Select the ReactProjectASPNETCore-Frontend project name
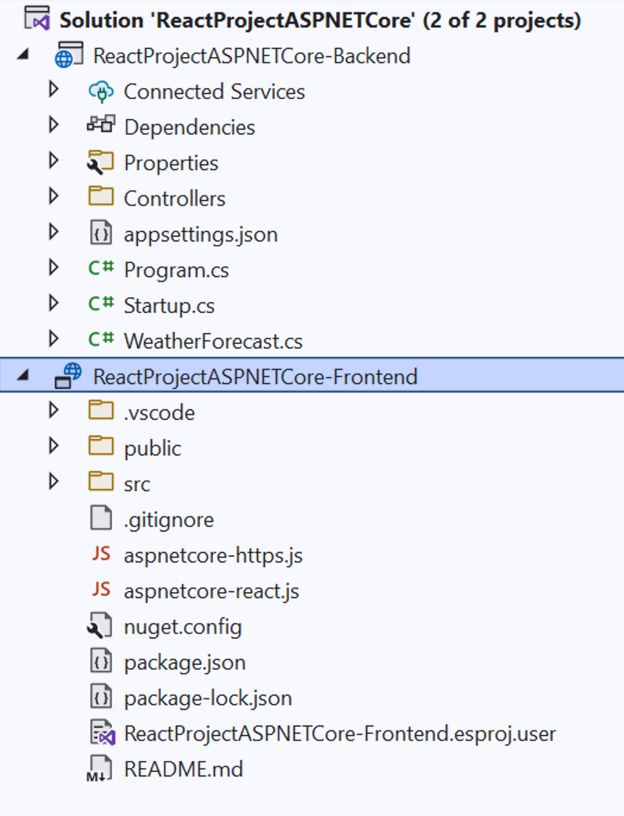Viewport: 624px width, 816px height. (x=255, y=376)
